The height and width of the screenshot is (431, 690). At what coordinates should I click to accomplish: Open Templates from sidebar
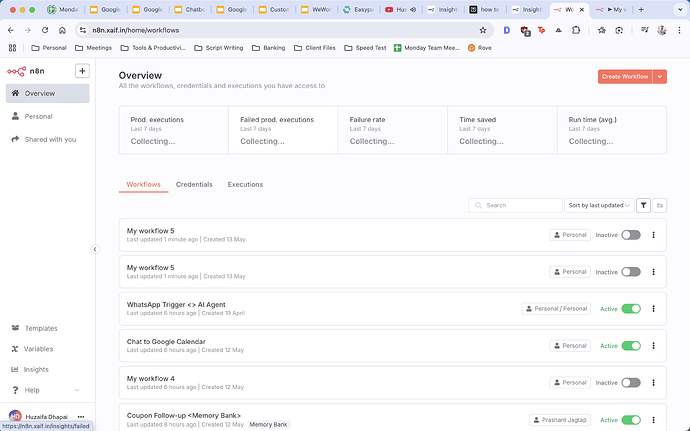coord(41,328)
